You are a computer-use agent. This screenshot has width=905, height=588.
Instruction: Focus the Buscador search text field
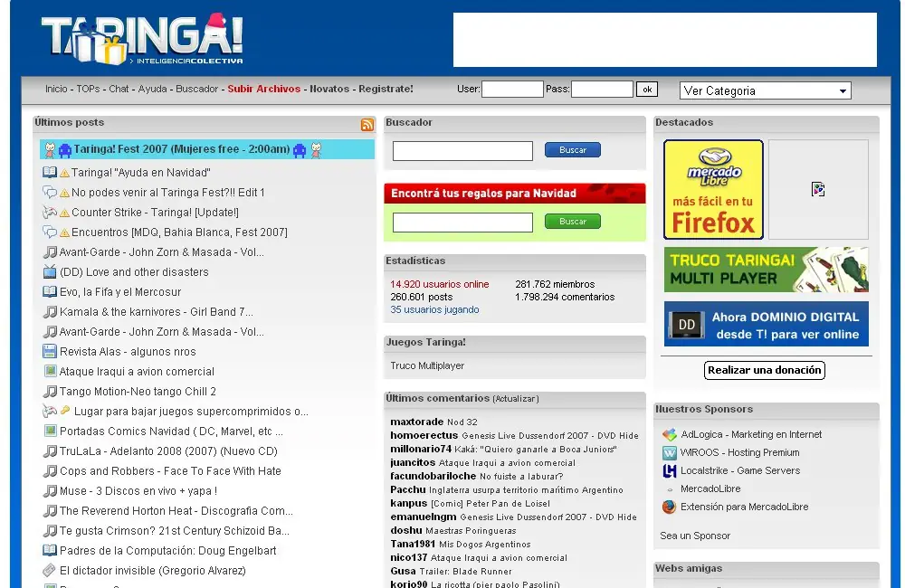(x=462, y=151)
